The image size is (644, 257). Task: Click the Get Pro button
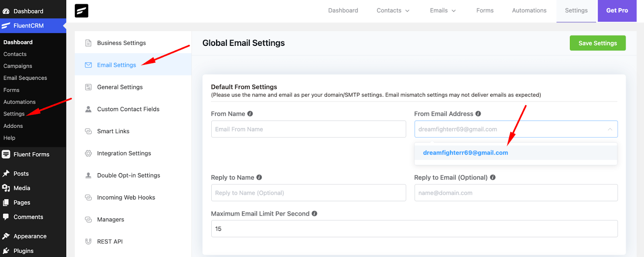tap(617, 10)
